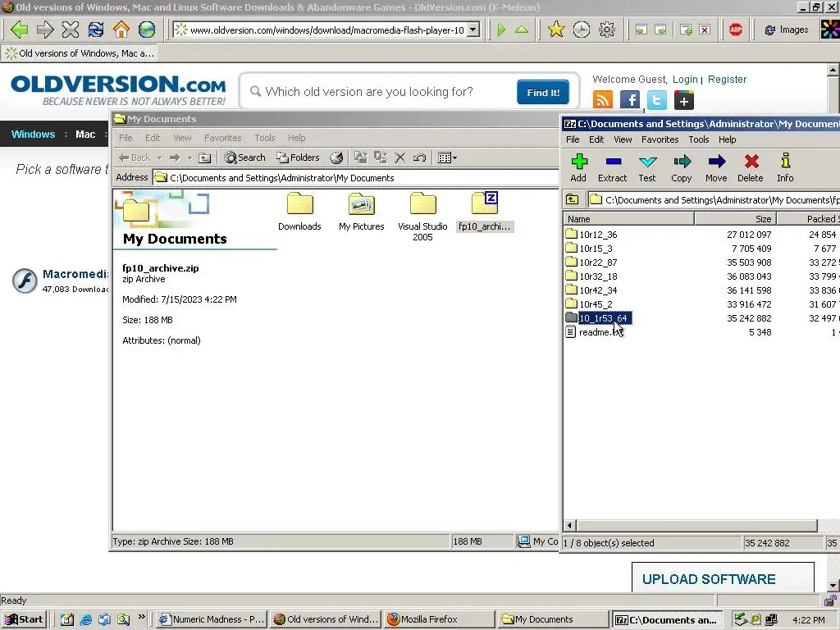
Task: Open browser preferences gear icon
Action: point(607,30)
